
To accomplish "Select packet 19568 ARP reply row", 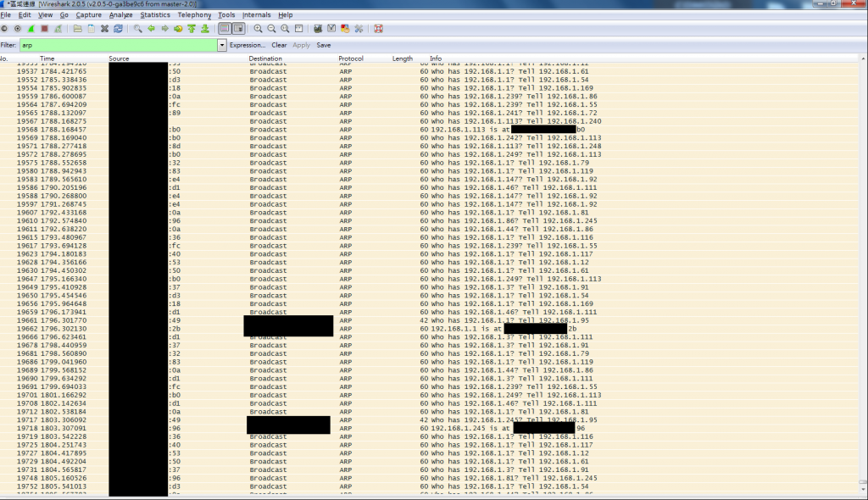I will [429, 130].
